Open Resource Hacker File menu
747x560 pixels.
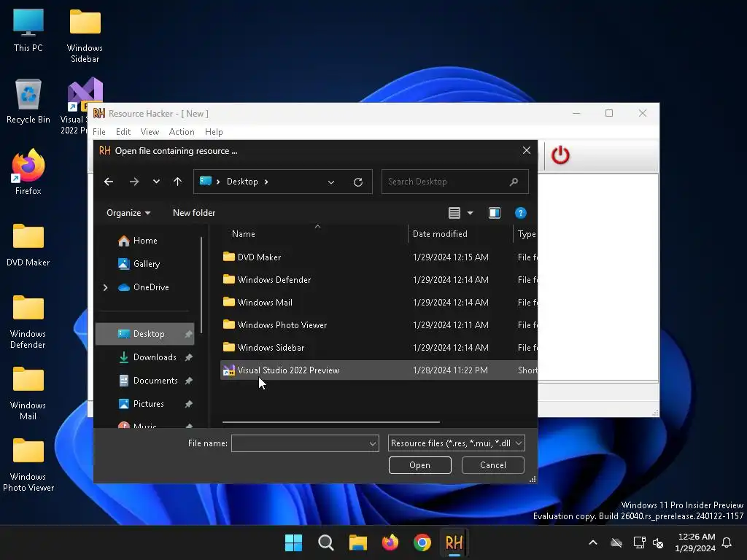[x=99, y=132]
